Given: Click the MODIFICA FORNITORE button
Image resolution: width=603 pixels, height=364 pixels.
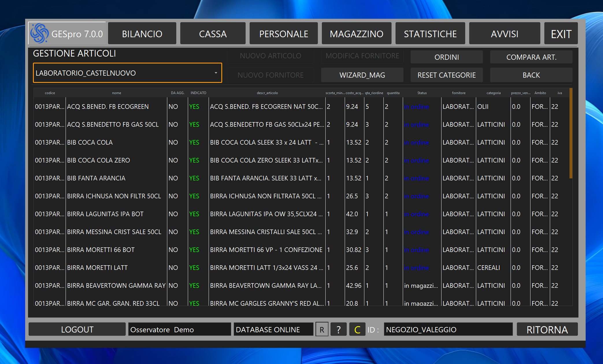Looking at the screenshot, I should [x=362, y=56].
